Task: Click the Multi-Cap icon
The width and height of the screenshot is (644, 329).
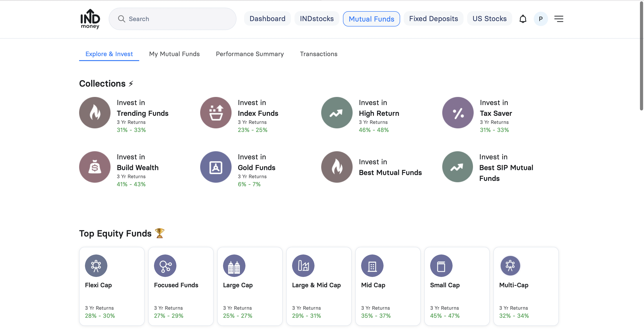Action: point(510,266)
